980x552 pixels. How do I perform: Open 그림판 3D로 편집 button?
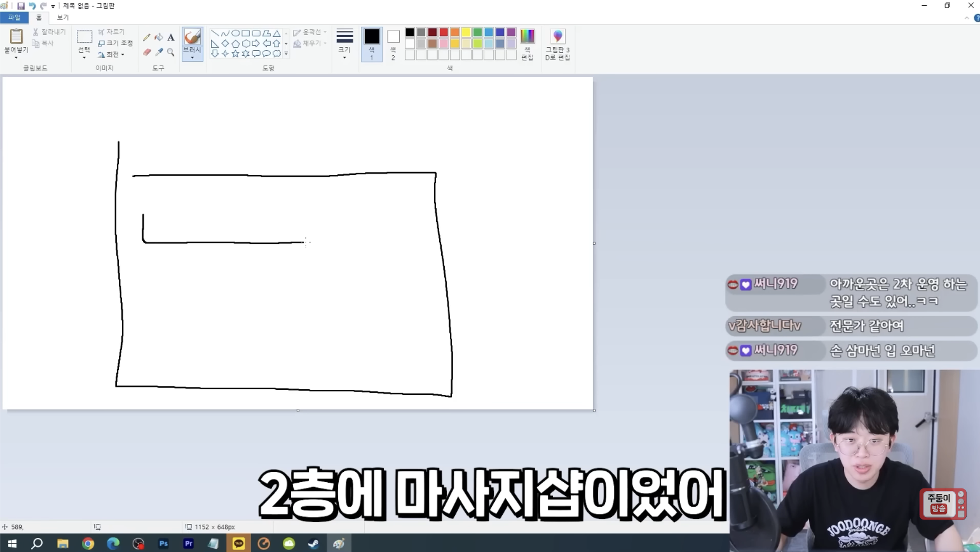click(557, 45)
